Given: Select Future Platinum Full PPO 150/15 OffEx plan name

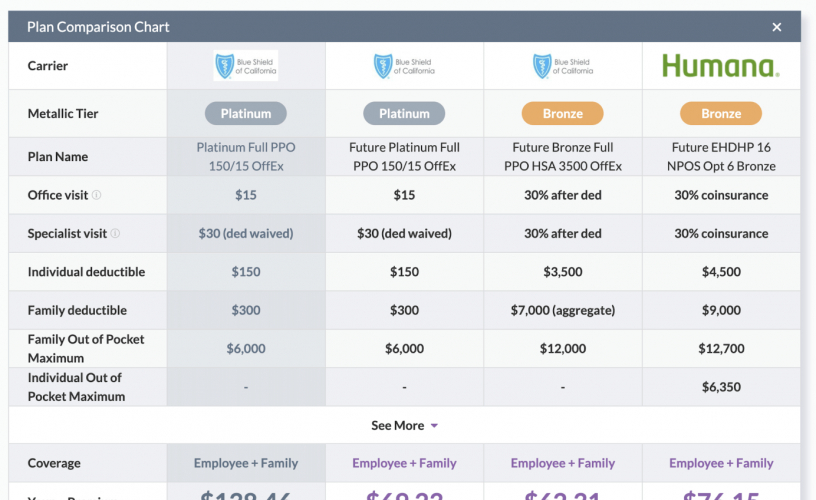Looking at the screenshot, I should click(x=404, y=157).
